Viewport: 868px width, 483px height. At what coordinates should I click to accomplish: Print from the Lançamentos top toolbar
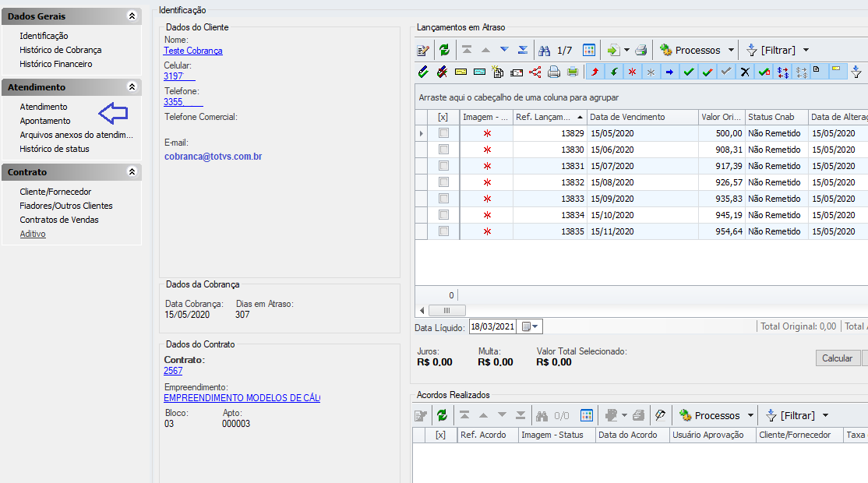[x=641, y=51]
